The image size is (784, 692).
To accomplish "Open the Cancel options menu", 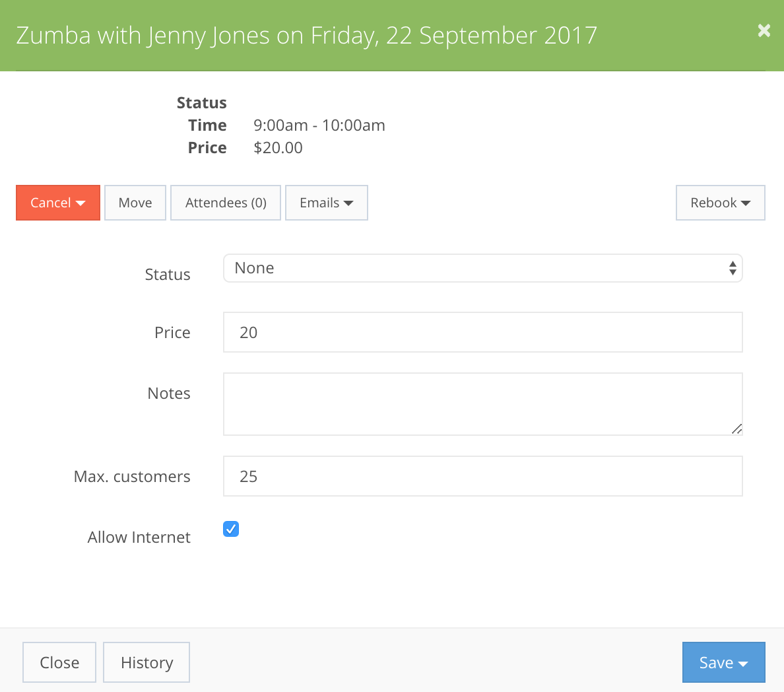I will click(57, 203).
